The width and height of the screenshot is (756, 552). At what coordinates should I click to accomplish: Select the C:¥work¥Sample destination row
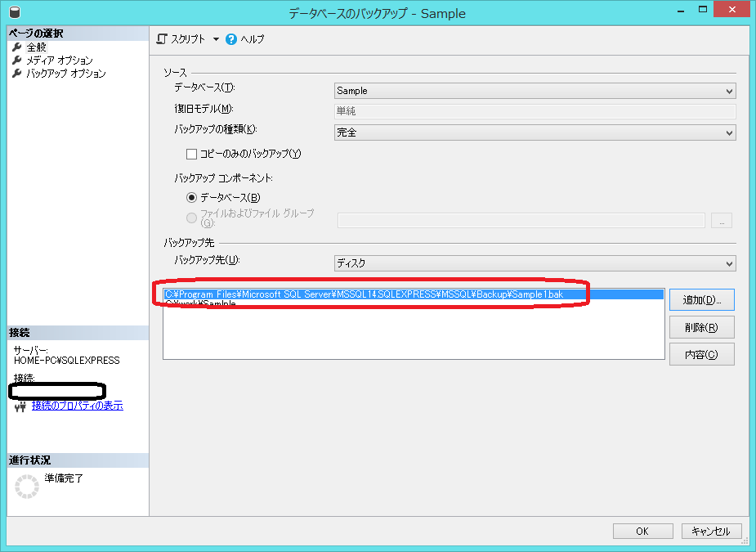click(x=414, y=303)
